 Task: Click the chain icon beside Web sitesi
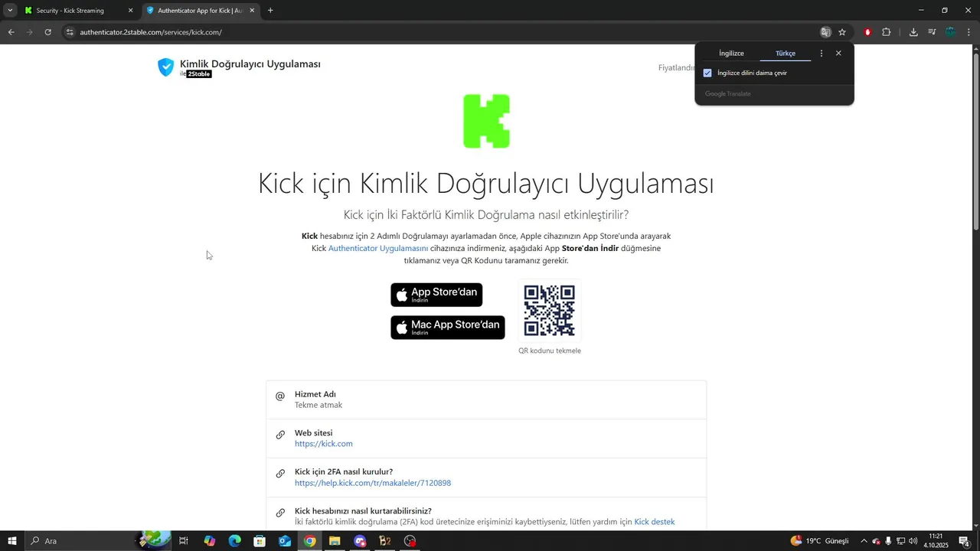[280, 435]
